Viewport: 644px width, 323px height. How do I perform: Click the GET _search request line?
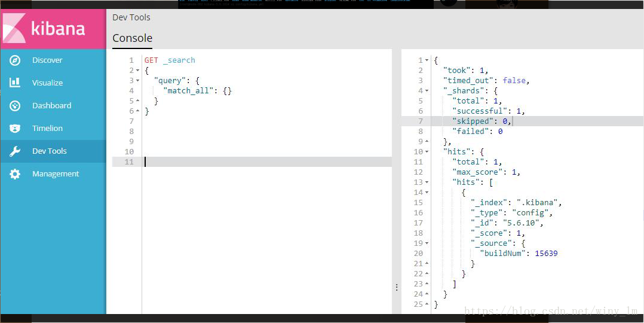[170, 60]
